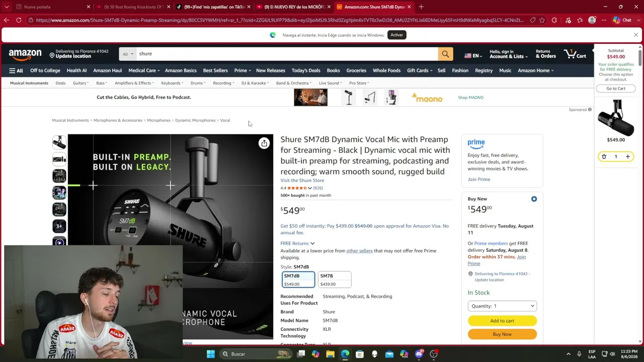644x362 pixels.
Task: Increase cart quantity with the plus icon
Action: point(627,157)
